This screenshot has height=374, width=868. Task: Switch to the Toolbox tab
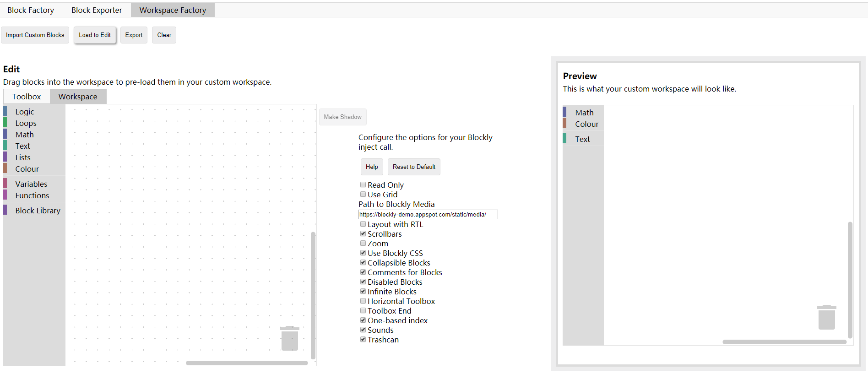point(27,97)
